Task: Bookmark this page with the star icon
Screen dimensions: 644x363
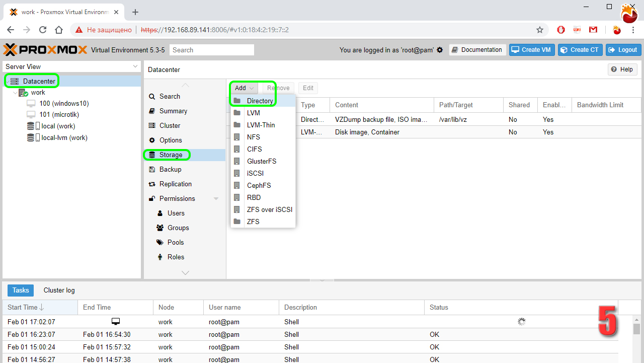Action: click(x=540, y=30)
